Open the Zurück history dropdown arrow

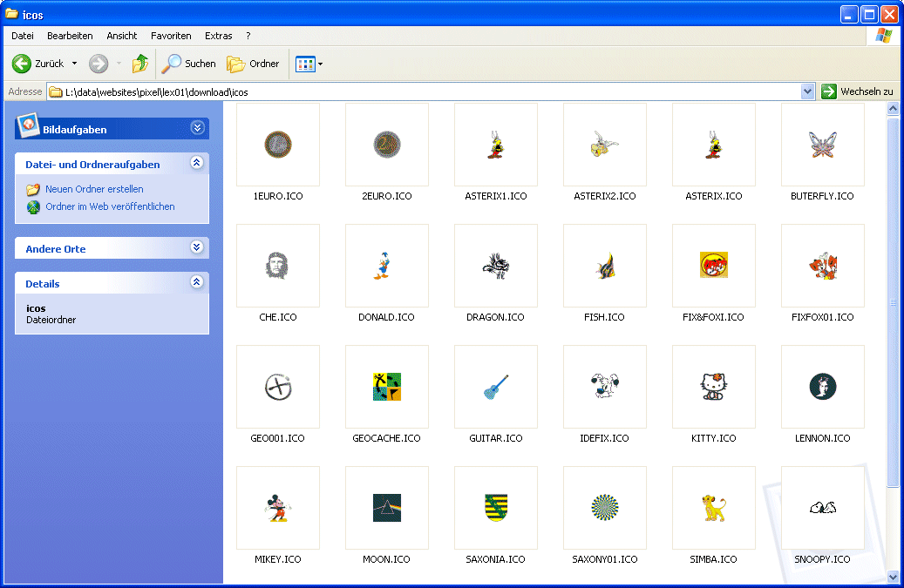pos(74,64)
